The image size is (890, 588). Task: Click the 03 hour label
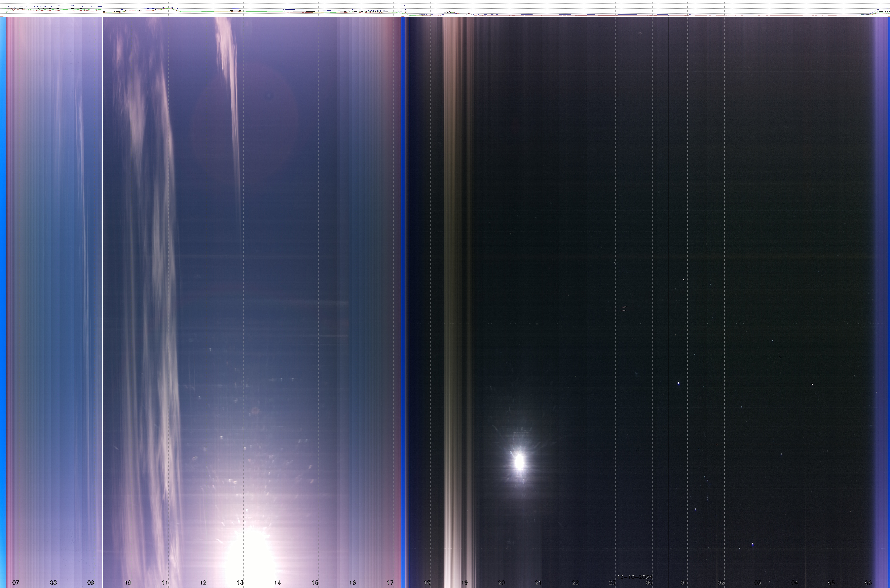(x=758, y=583)
